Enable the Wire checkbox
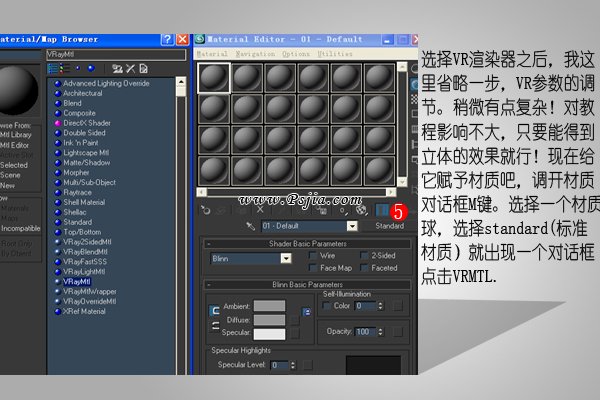600x400 pixels. pos(314,257)
